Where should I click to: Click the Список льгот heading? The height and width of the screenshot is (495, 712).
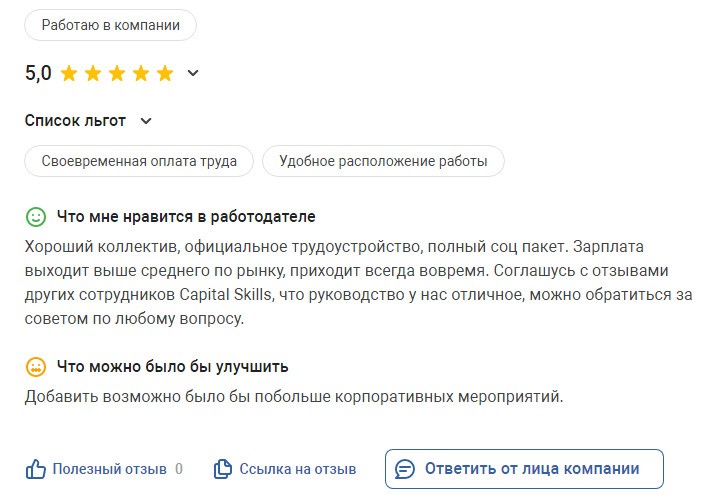click(75, 121)
